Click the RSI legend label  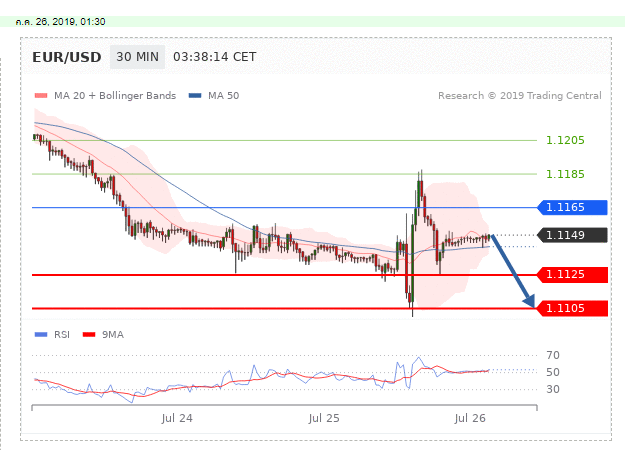coord(62,334)
